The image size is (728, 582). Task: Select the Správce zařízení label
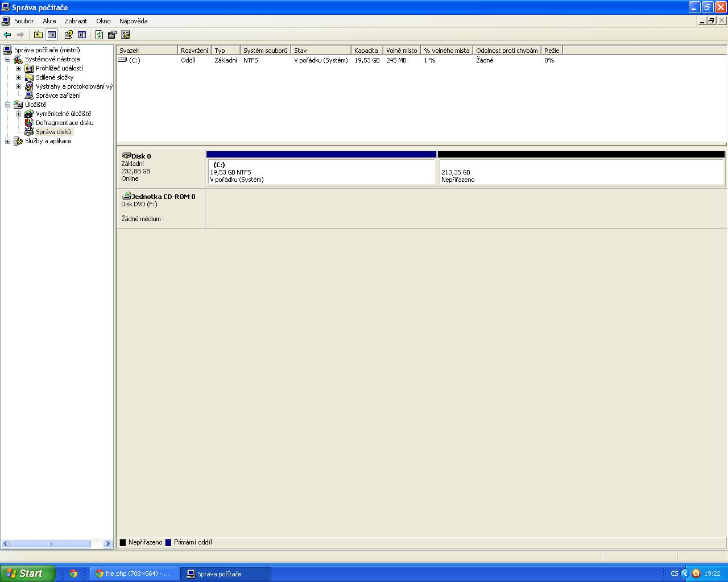(x=58, y=95)
